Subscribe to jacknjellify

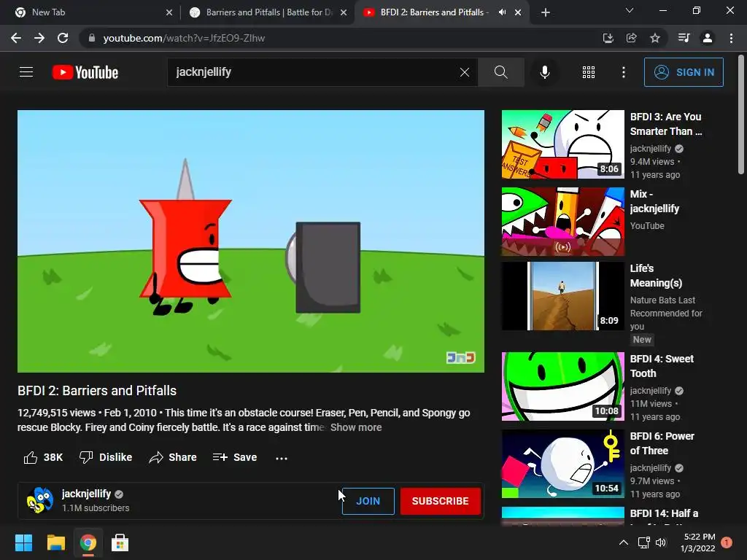pyautogui.click(x=440, y=501)
